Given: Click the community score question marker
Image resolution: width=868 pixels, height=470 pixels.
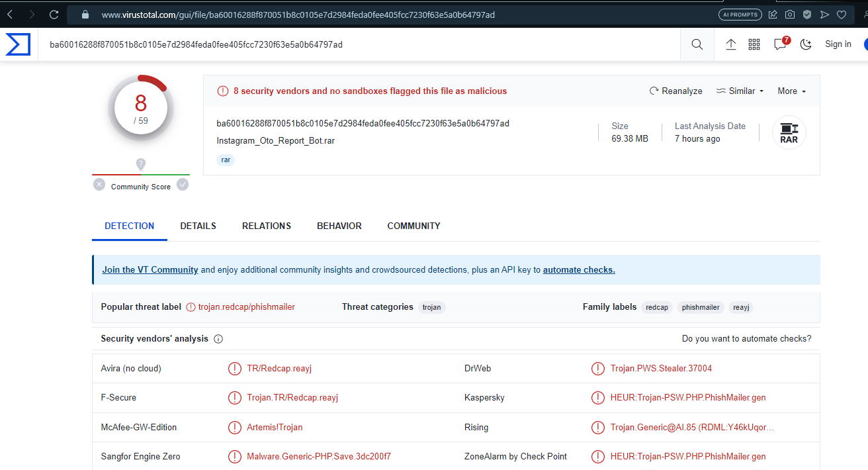Looking at the screenshot, I should (x=140, y=164).
